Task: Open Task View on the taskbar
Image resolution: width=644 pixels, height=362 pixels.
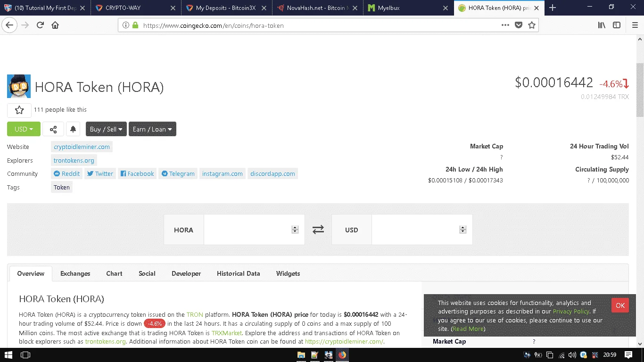Action: pyautogui.click(x=25, y=355)
